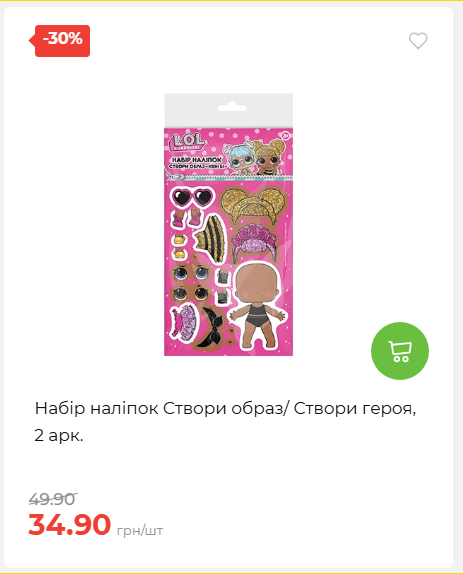This screenshot has height=574, width=463.
Task: Click the two dolls illustration on the package header
Action: [256, 156]
